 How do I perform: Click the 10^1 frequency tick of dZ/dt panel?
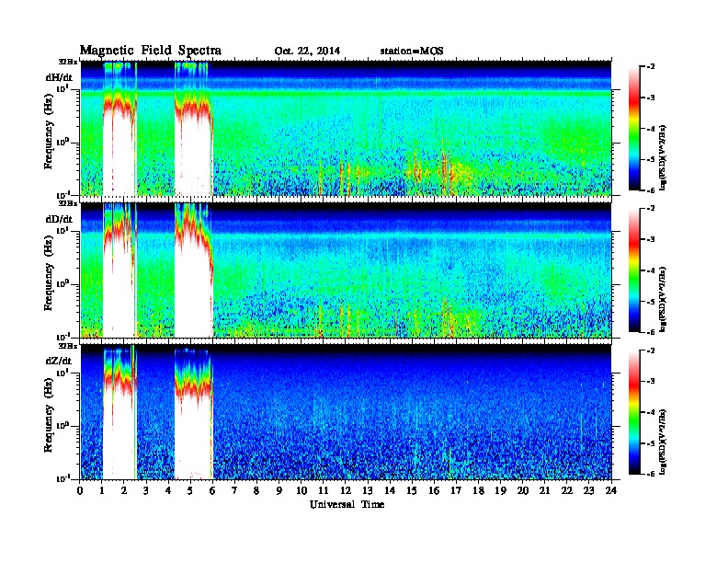click(63, 372)
